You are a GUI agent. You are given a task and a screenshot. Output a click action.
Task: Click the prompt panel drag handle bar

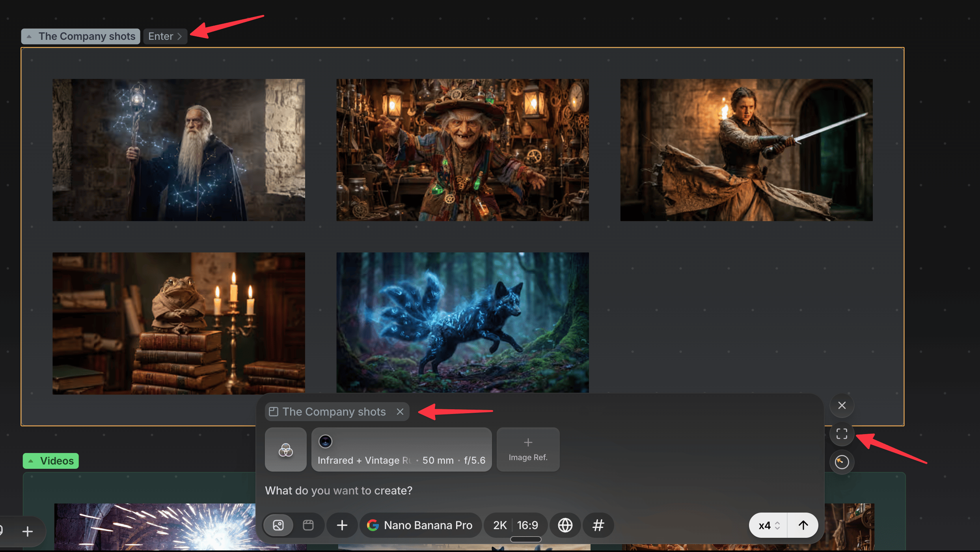pos(525,539)
